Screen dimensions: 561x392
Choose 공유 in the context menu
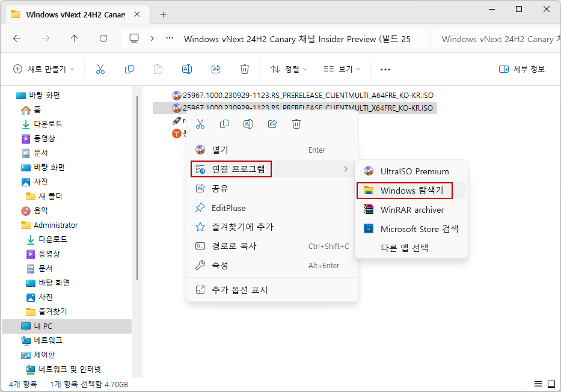pos(272,188)
